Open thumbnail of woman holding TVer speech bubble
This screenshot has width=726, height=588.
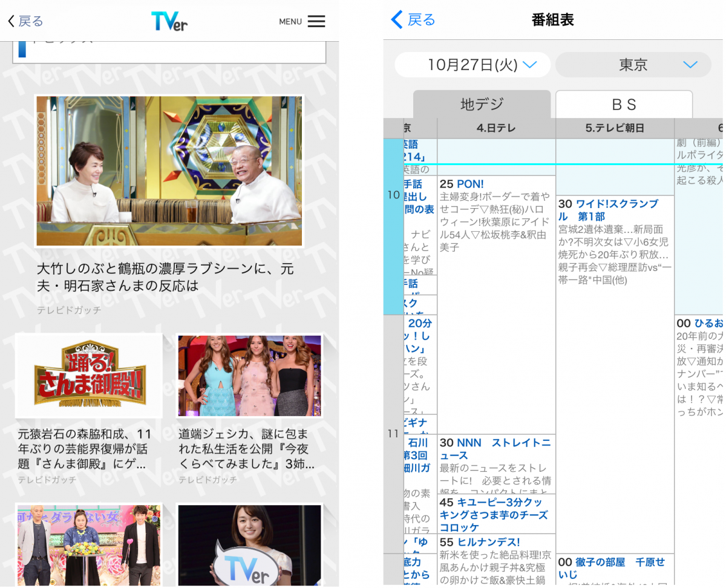click(x=250, y=545)
